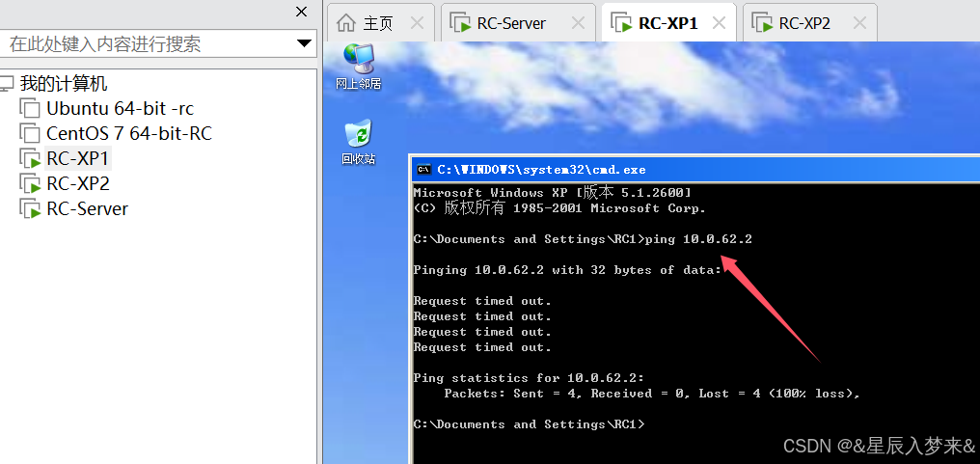Screen dimensions: 980x464
Task: Select the 回收站 recycle bin icon
Action: 358,142
